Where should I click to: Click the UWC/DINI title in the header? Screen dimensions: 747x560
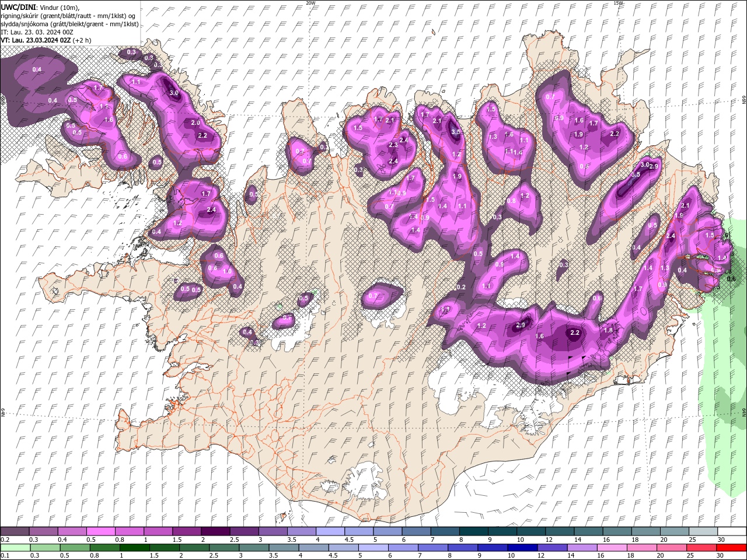click(19, 6)
